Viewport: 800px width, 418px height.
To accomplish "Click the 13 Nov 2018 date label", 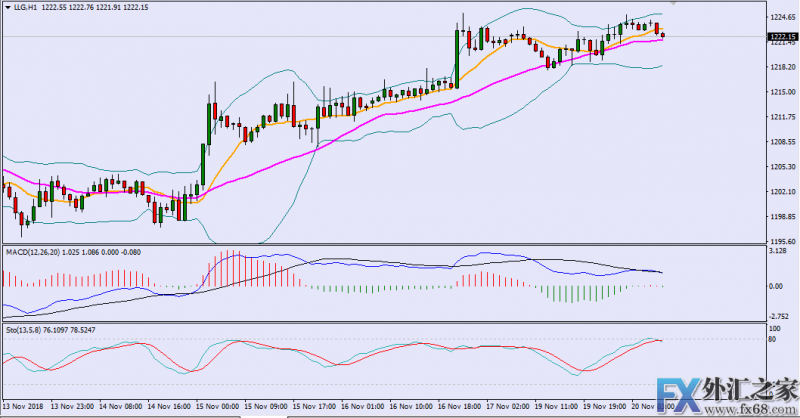I will click(x=22, y=408).
